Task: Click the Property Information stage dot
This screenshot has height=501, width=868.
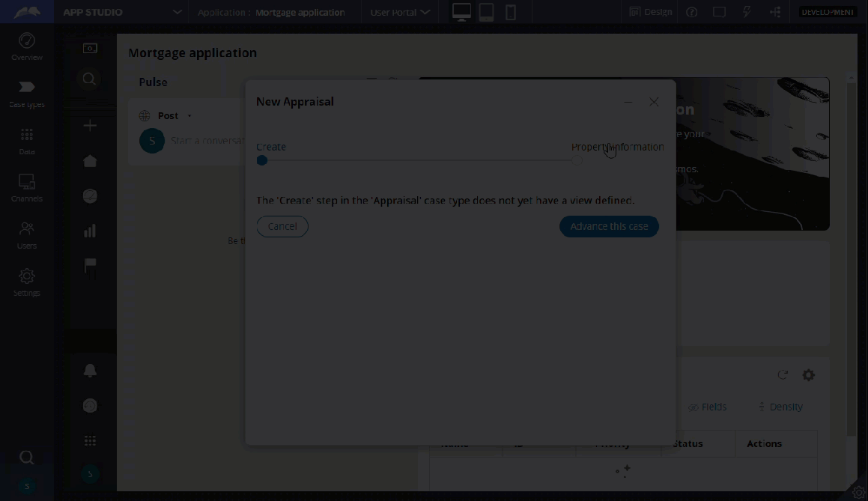Action: (x=577, y=160)
